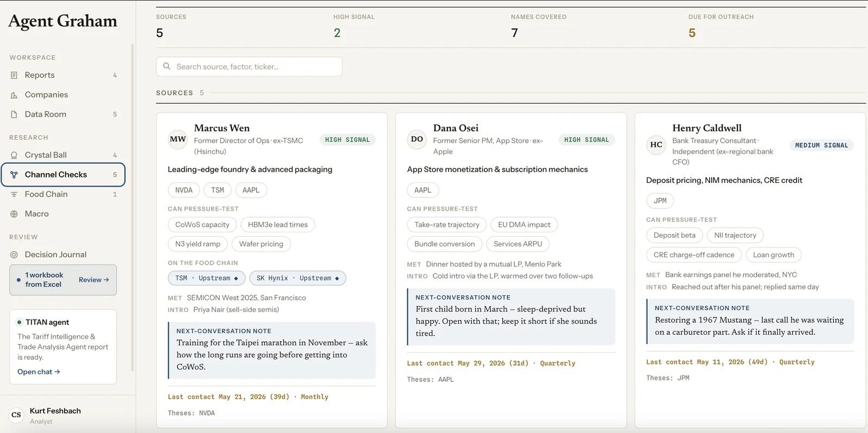
Task: Click Dana Osei next-conversation note
Action: [x=511, y=317]
